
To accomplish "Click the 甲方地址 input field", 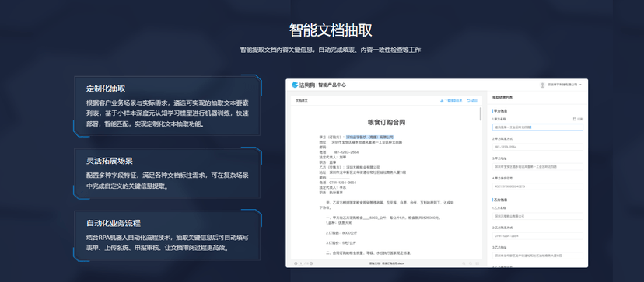I will [x=537, y=167].
